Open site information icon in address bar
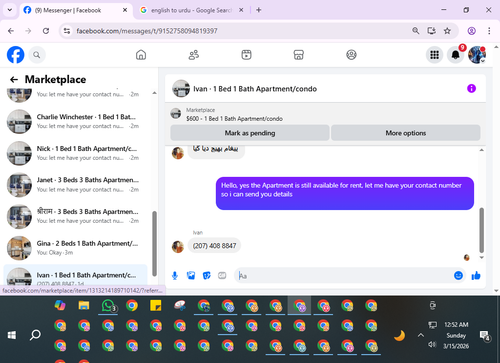This screenshot has height=363, width=500. pyautogui.click(x=67, y=31)
